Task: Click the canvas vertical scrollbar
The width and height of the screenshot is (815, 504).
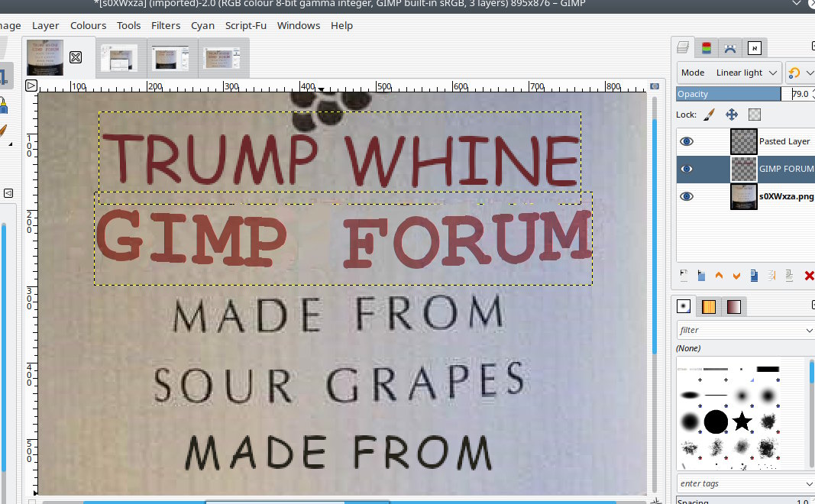Action: pos(655,293)
